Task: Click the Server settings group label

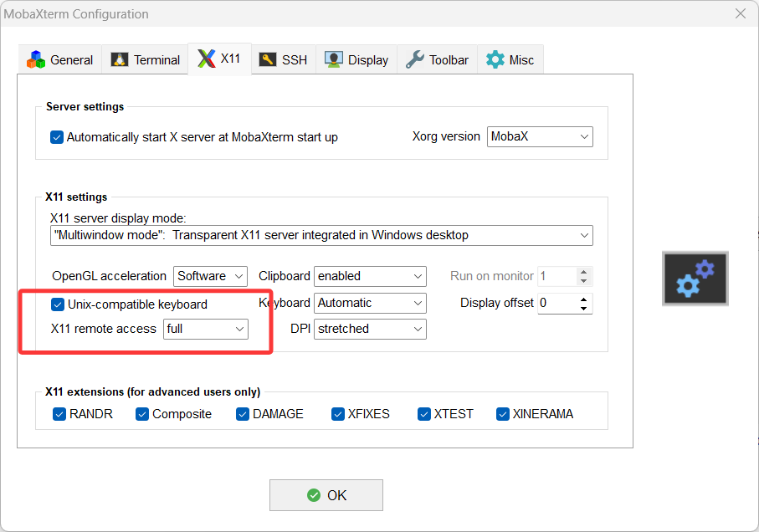Action: tap(85, 106)
